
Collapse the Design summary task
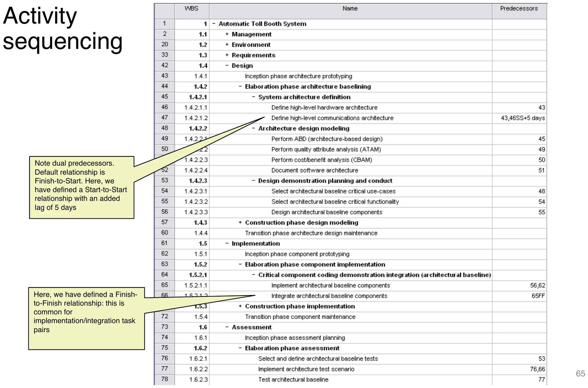(227, 66)
